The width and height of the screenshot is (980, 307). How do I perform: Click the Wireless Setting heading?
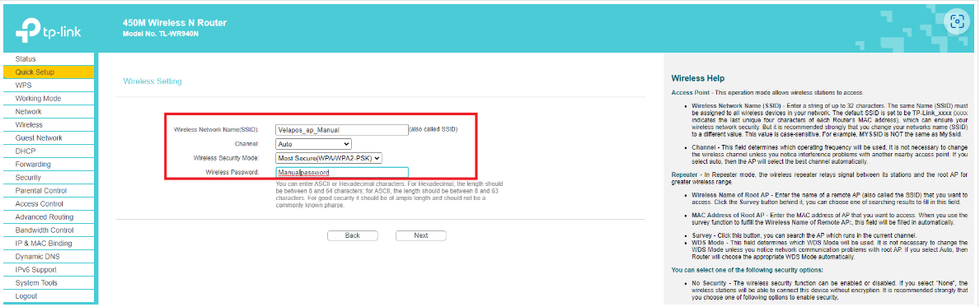(152, 81)
